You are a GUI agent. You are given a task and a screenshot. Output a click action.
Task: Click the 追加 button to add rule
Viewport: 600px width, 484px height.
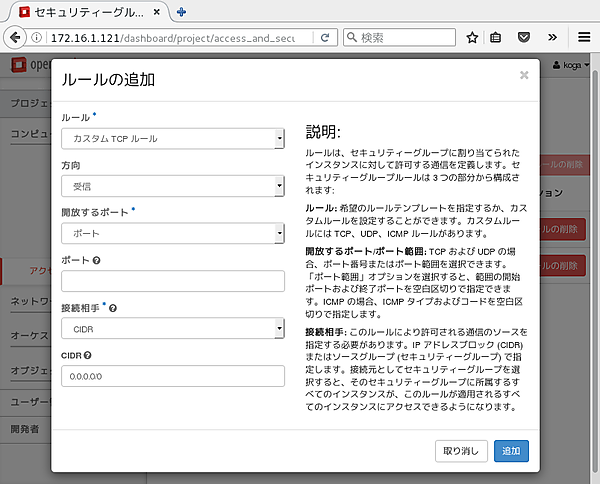coord(511,451)
